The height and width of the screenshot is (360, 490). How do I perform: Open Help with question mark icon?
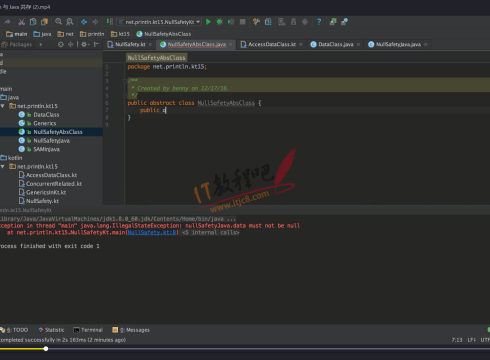[x=319, y=22]
